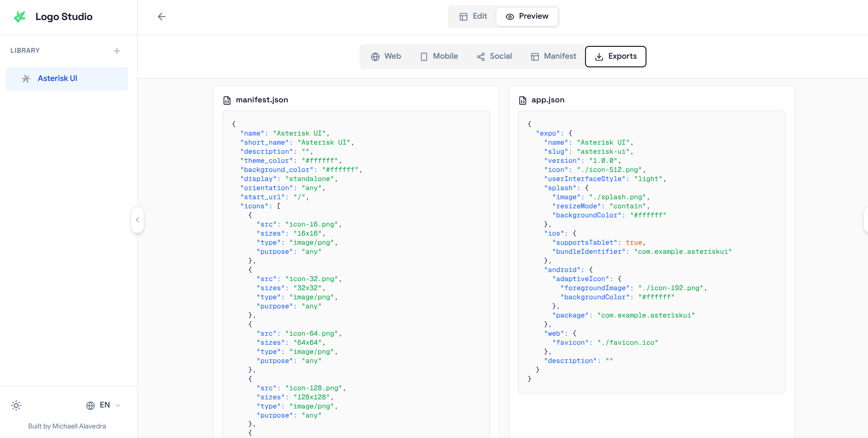Viewport: 868px width, 438px height.
Task: Expand the right panel edge handle
Action: coord(866,220)
